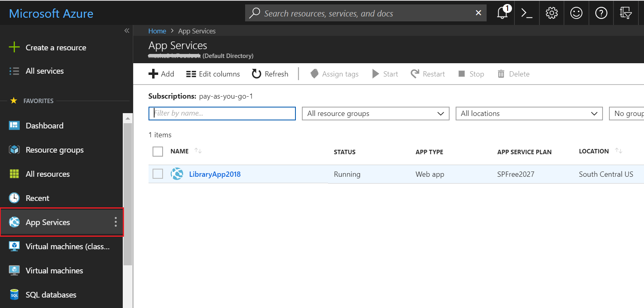Expand the All locations dropdown
The height and width of the screenshot is (308, 644).
click(x=529, y=114)
